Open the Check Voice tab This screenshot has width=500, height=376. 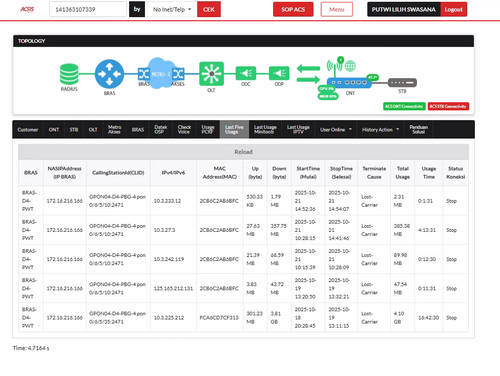point(184,130)
